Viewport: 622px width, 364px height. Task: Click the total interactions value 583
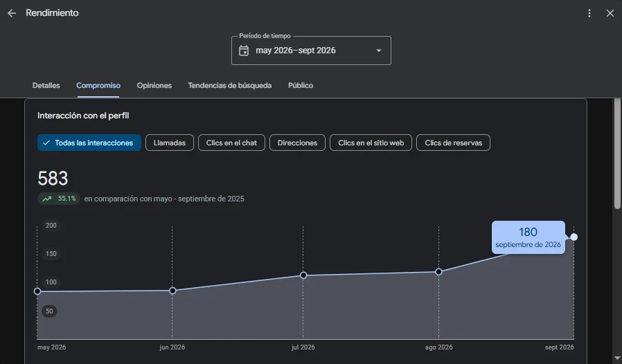tap(53, 179)
